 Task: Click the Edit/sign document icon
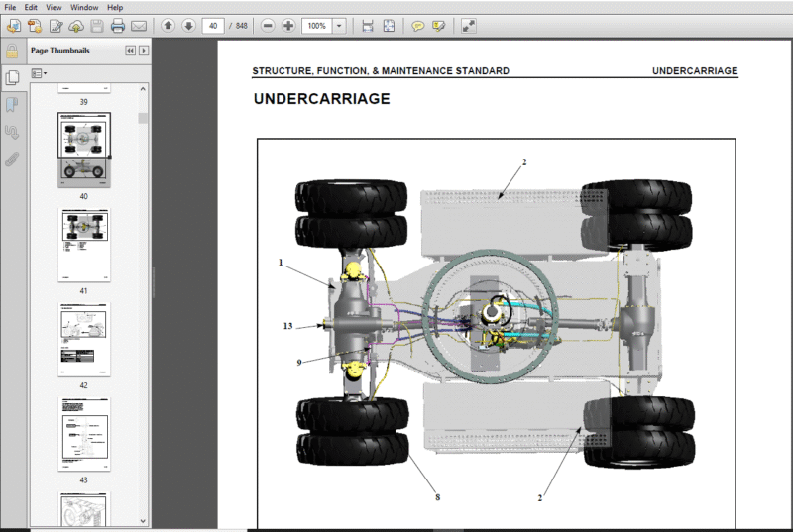56,25
